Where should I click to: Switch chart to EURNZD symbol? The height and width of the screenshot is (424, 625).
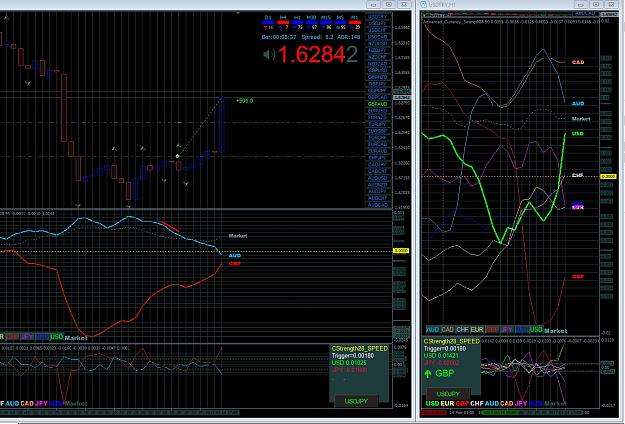click(377, 117)
